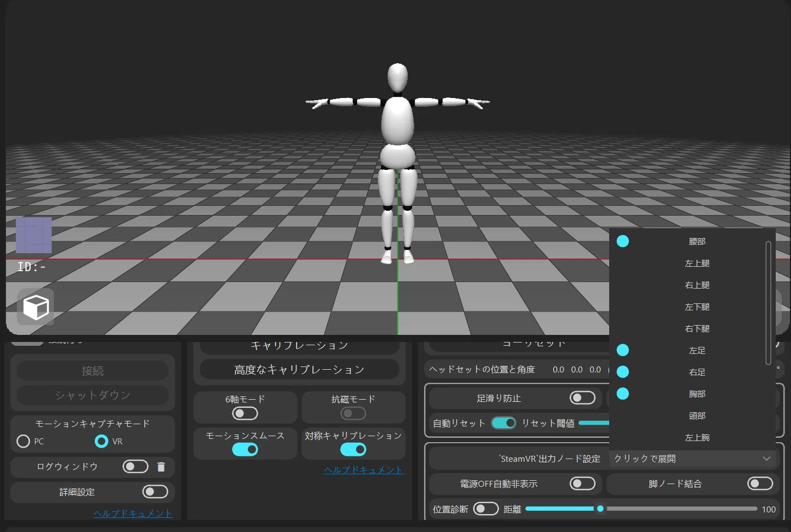Select 左上腕 in the node list
The height and width of the screenshot is (532, 791).
coord(692,437)
